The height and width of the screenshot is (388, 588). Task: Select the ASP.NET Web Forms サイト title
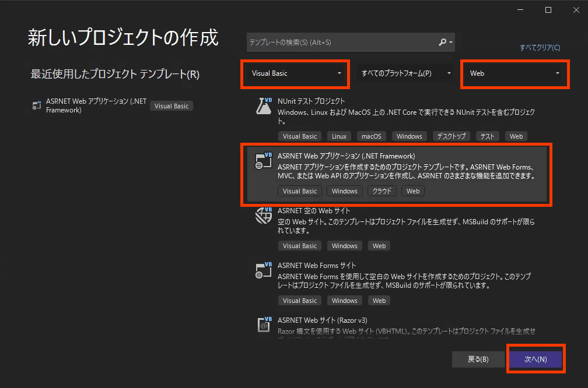[x=317, y=265]
